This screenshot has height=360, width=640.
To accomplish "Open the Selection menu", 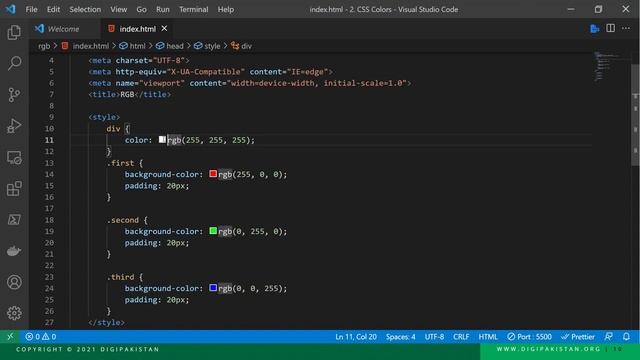I will click(x=85, y=9).
